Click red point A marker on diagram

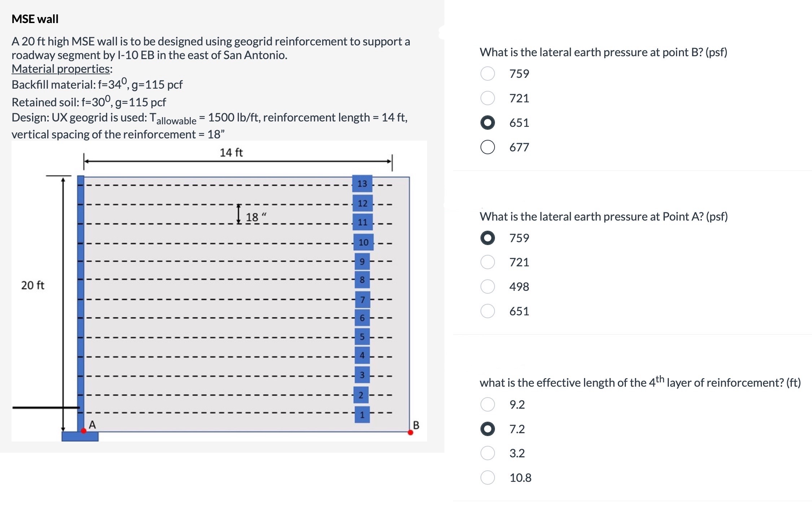point(84,431)
